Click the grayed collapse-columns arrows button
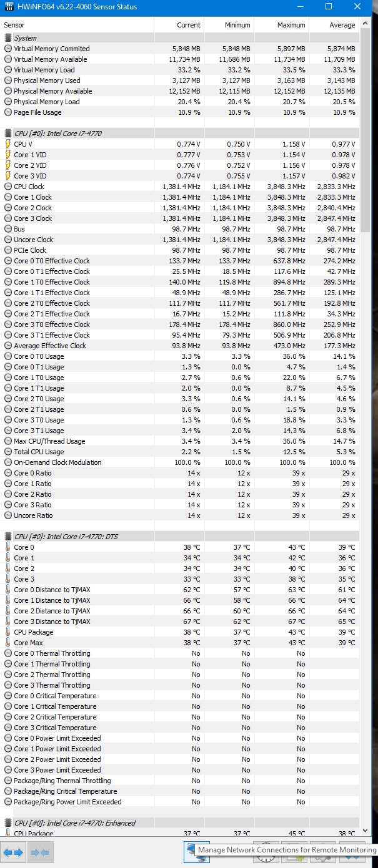The height and width of the screenshot is (868, 378). point(40,852)
